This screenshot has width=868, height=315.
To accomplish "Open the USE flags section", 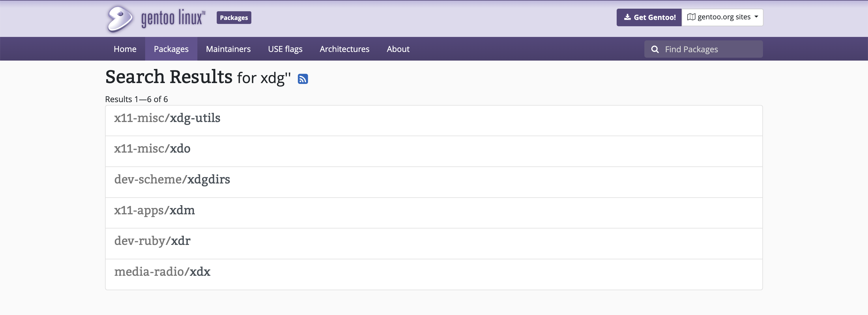I will tap(285, 49).
